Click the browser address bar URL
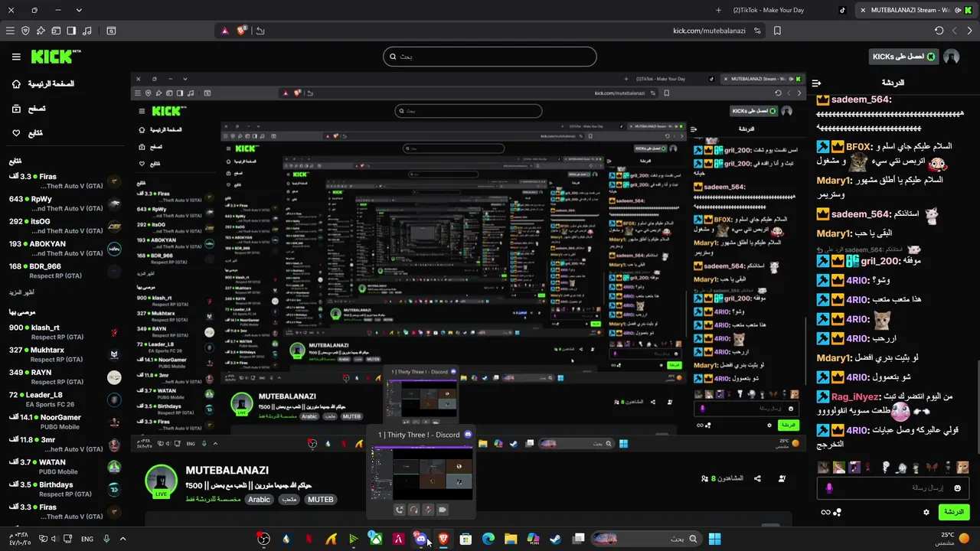Viewport: 980px width, 551px height. [x=709, y=31]
